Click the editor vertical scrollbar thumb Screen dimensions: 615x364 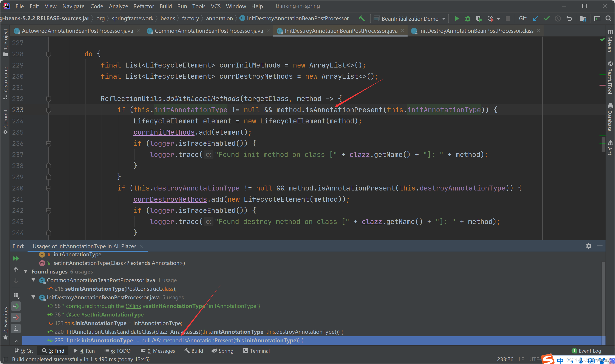click(x=603, y=144)
